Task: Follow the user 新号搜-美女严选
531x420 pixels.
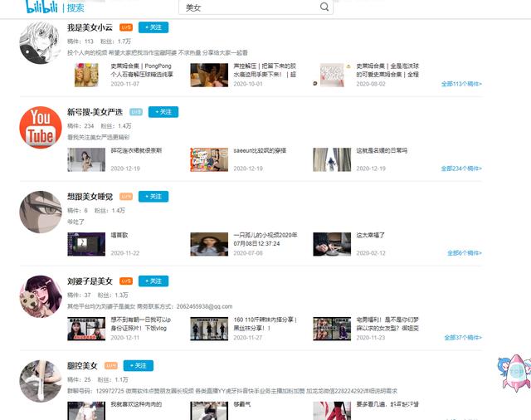Action: pyautogui.click(x=163, y=112)
